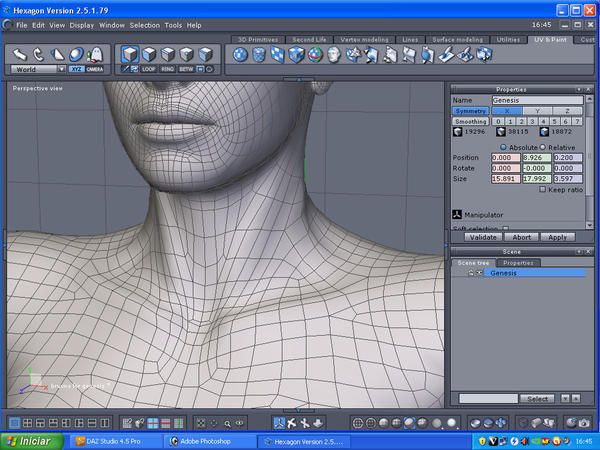Toggle Symmetry on the Y axis
600x450 pixels.
[x=537, y=111]
